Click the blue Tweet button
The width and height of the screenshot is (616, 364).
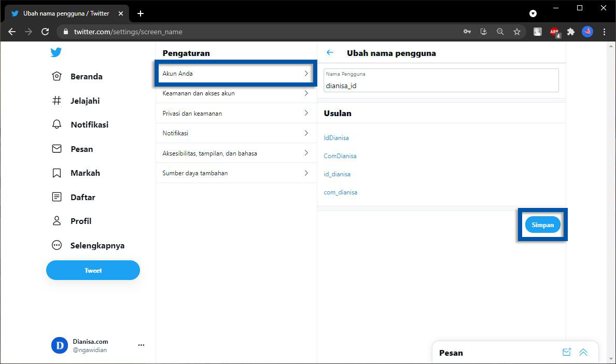[93, 270]
